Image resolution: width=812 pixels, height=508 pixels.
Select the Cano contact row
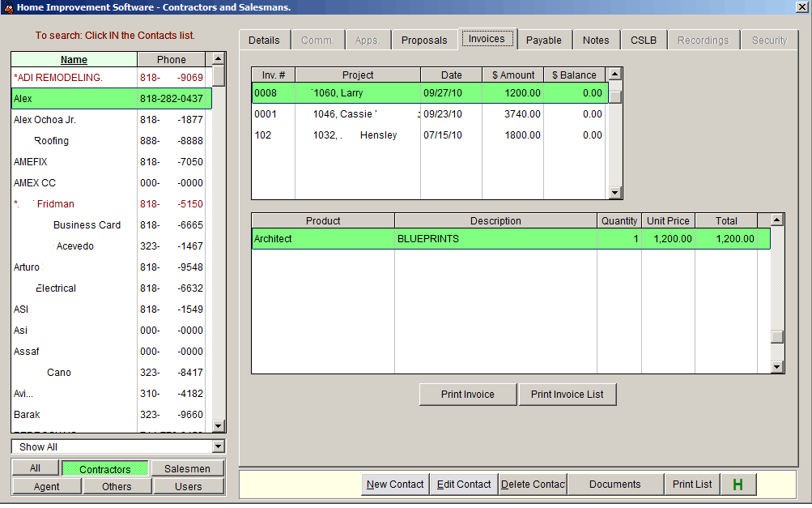tap(112, 373)
